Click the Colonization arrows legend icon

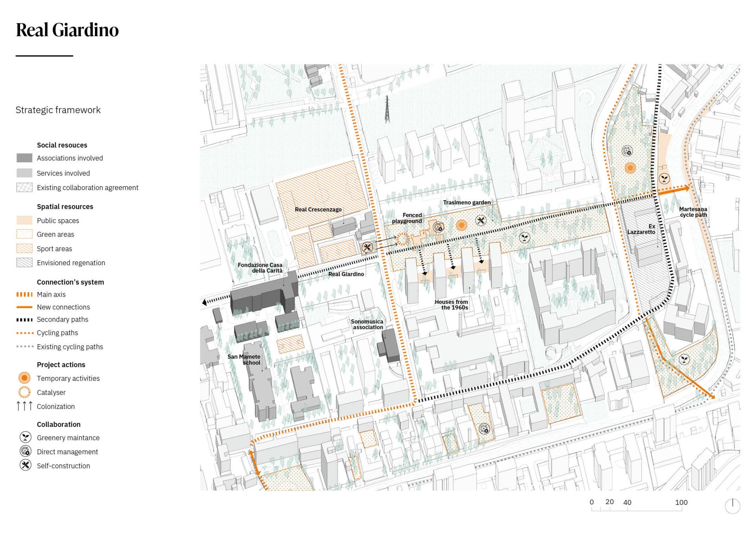coord(24,406)
